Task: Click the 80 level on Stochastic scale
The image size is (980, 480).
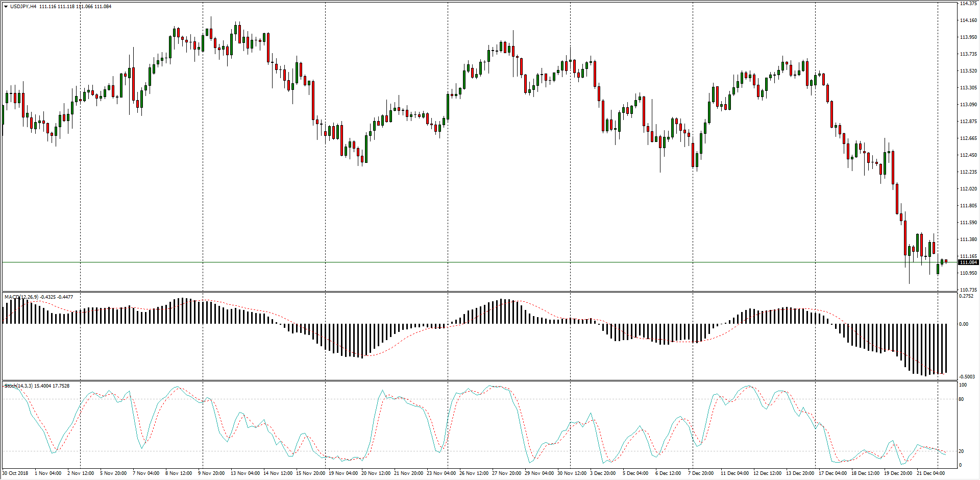Action: coord(961,399)
